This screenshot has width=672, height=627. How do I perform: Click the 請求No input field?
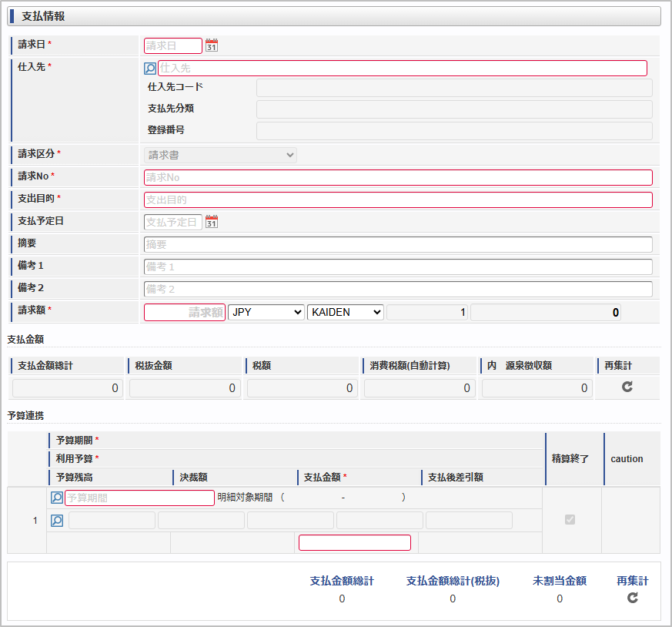point(397,177)
